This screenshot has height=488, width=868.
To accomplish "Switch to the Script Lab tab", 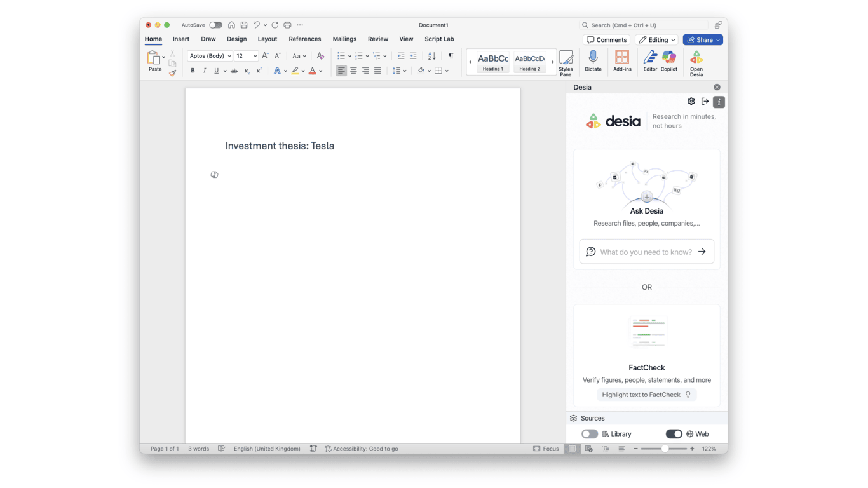I will tap(439, 39).
